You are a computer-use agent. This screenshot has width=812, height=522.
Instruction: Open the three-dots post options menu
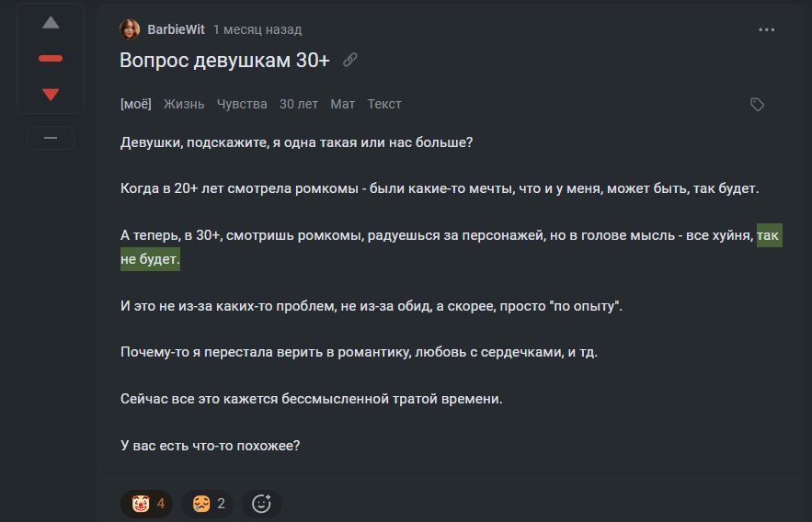click(x=766, y=30)
